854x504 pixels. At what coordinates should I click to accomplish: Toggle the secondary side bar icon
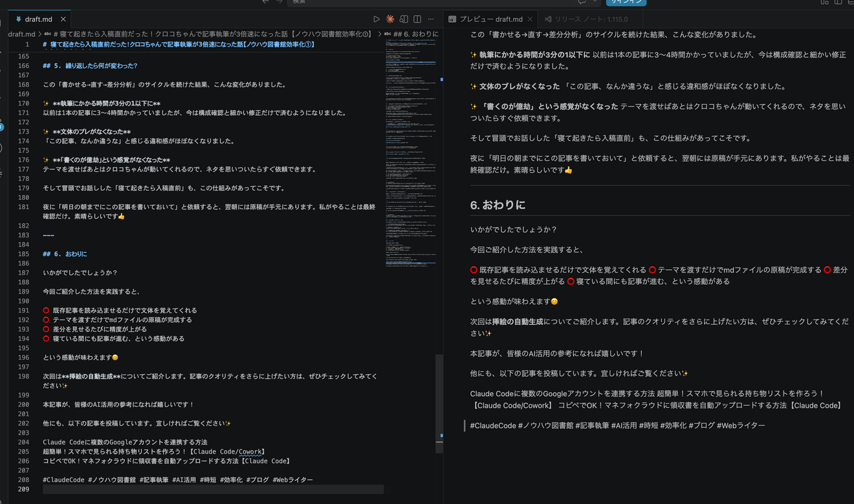pos(838,3)
